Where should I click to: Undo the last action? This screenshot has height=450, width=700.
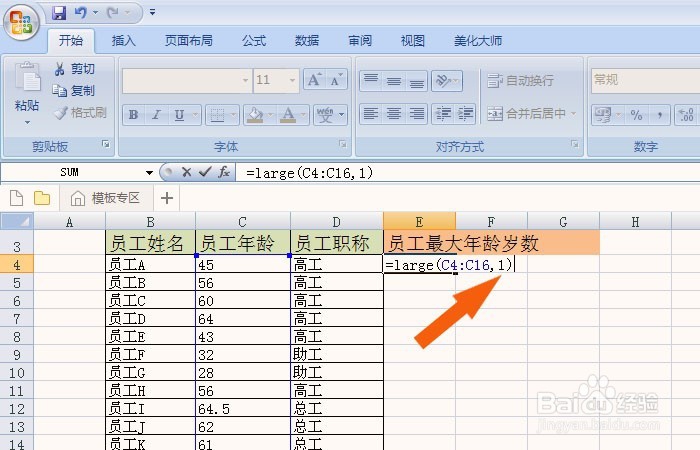[80, 12]
